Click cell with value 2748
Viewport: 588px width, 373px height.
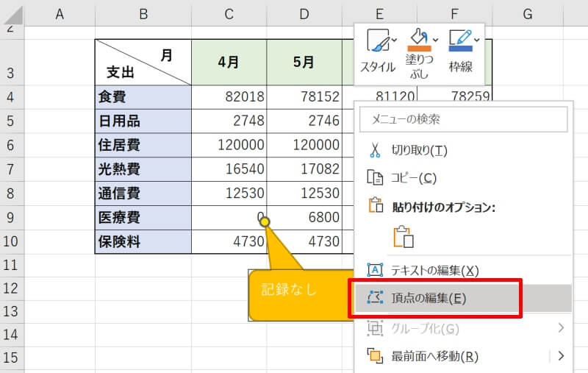(x=229, y=121)
